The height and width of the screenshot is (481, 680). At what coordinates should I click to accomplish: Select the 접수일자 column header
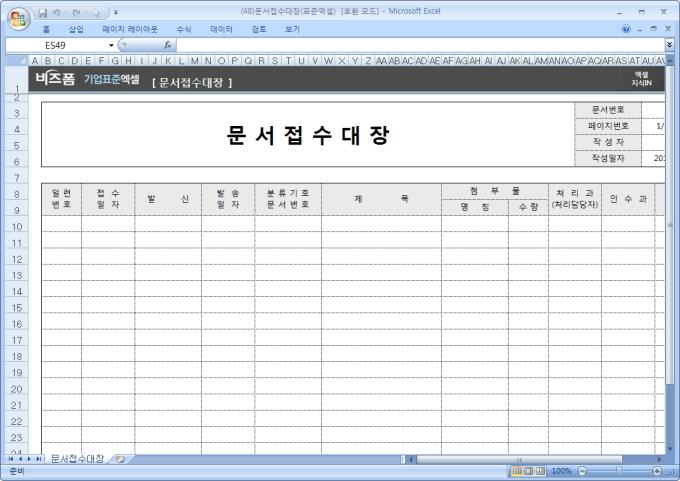108,199
